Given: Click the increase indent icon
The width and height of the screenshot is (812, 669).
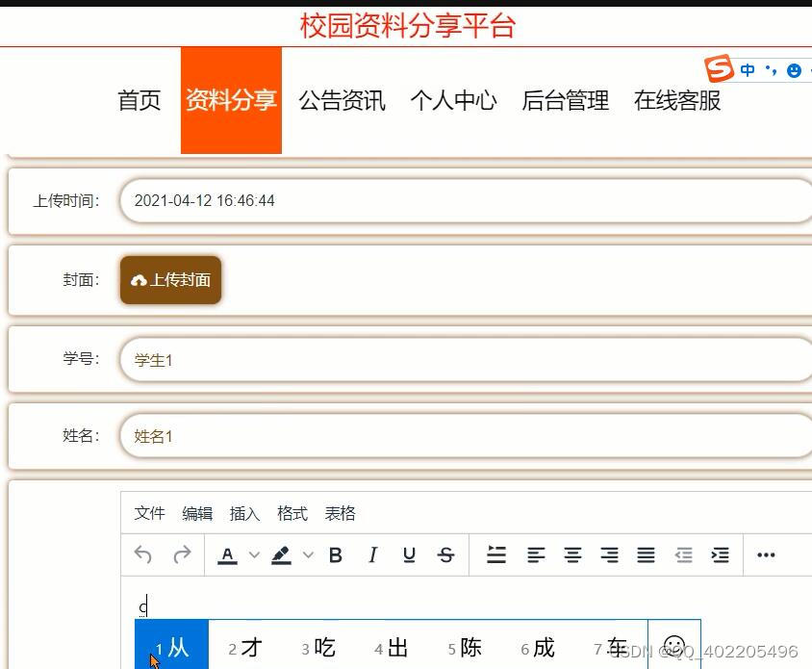Looking at the screenshot, I should pos(720,555).
